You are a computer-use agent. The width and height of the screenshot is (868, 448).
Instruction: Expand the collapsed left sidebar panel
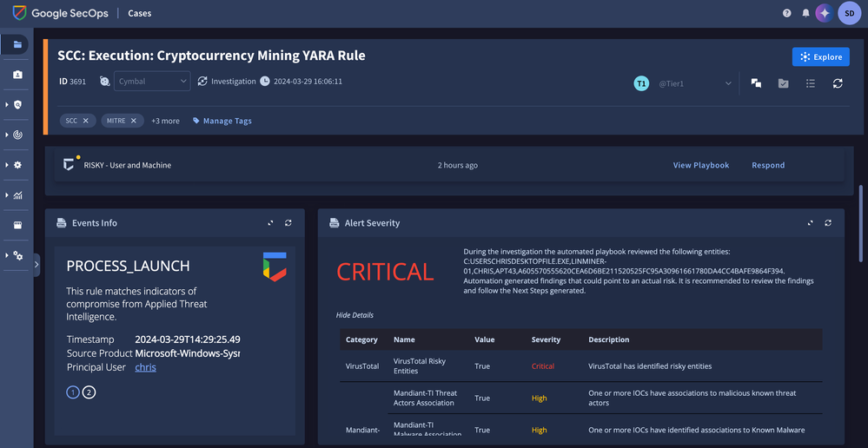pyautogui.click(x=36, y=264)
